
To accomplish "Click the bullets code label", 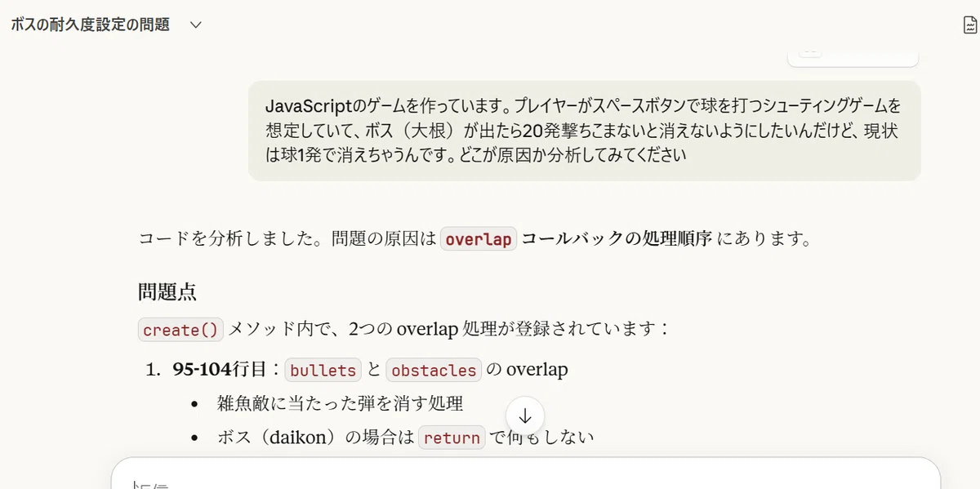I will pyautogui.click(x=323, y=370).
